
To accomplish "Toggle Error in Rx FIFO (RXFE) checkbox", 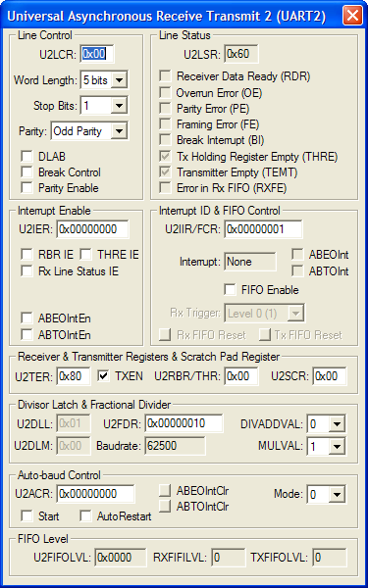I will click(x=165, y=188).
